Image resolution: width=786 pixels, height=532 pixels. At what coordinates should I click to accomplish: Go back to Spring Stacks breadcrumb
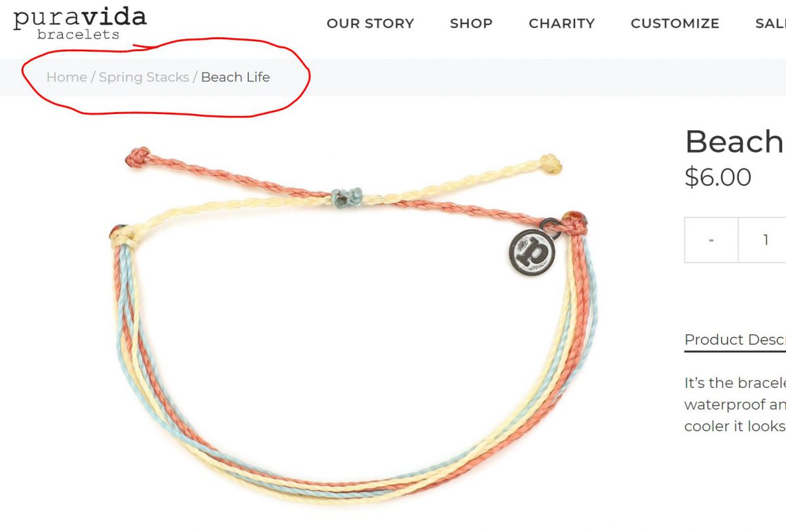point(144,77)
